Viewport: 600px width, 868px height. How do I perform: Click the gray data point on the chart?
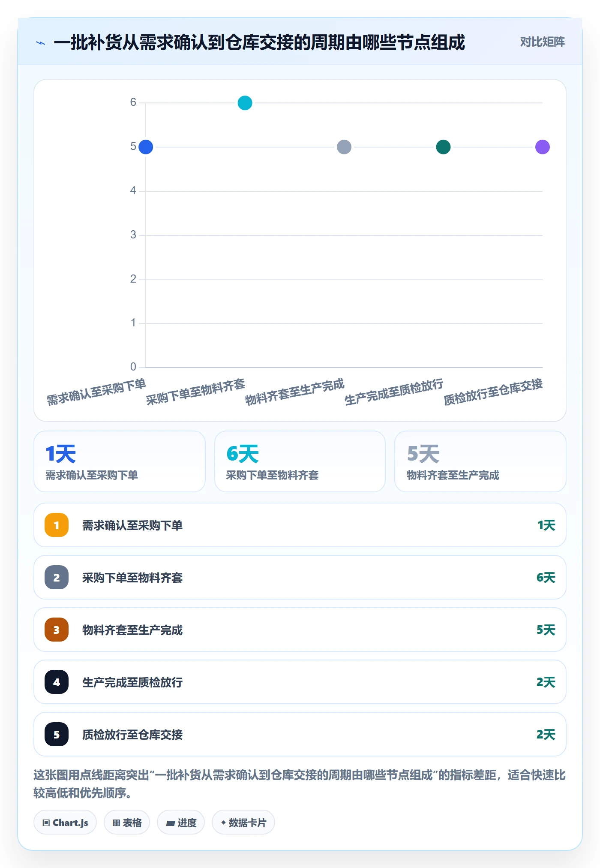pos(344,147)
